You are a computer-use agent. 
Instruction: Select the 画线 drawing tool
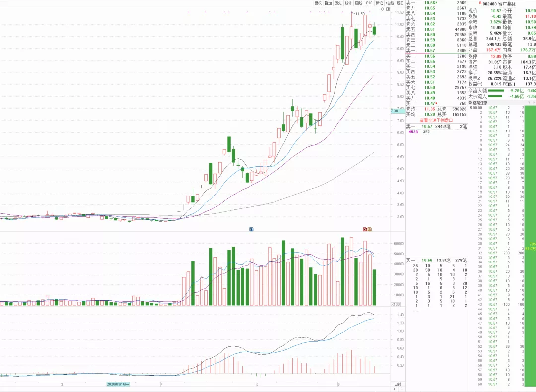359,3
